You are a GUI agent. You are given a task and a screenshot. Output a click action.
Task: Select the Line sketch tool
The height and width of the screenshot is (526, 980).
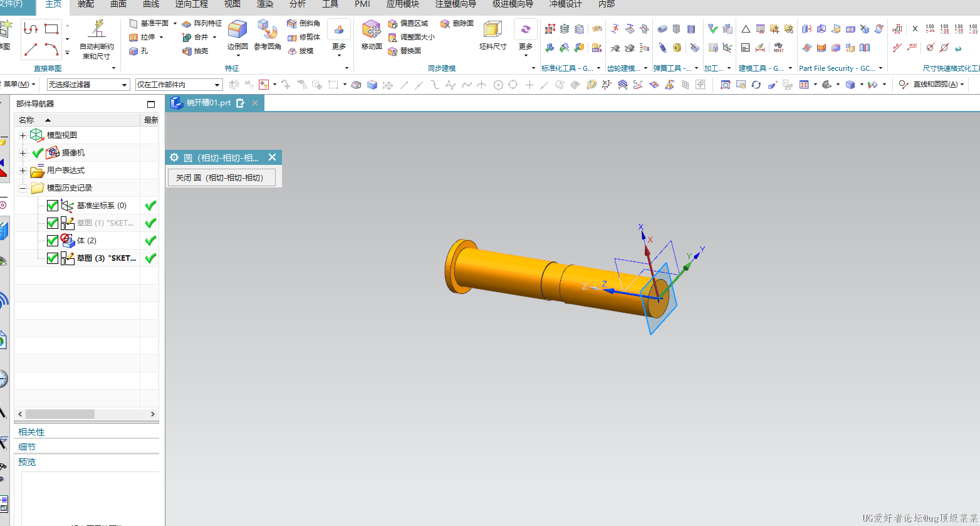click(x=31, y=50)
